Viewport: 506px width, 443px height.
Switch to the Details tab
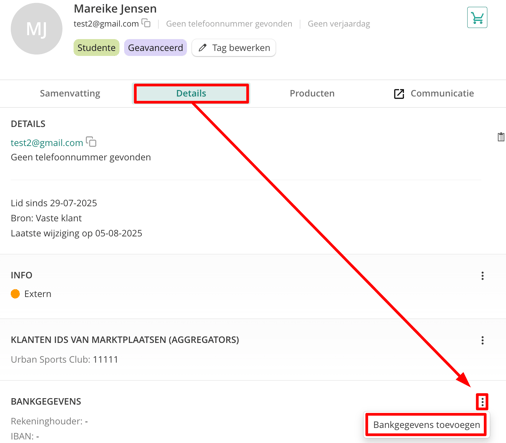[x=191, y=93]
